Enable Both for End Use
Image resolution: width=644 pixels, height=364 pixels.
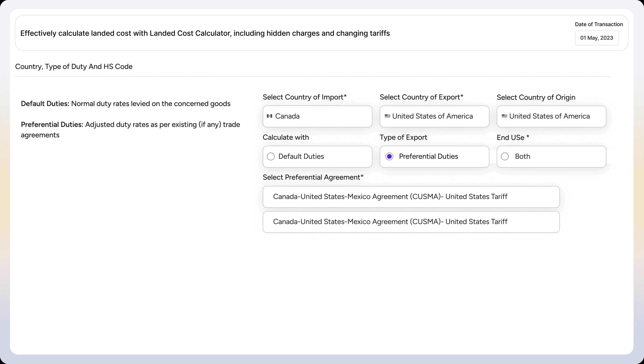505,156
